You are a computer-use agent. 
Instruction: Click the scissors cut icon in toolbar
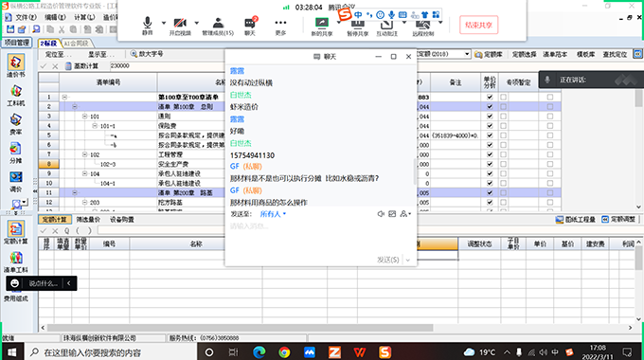pyautogui.click(x=62, y=29)
